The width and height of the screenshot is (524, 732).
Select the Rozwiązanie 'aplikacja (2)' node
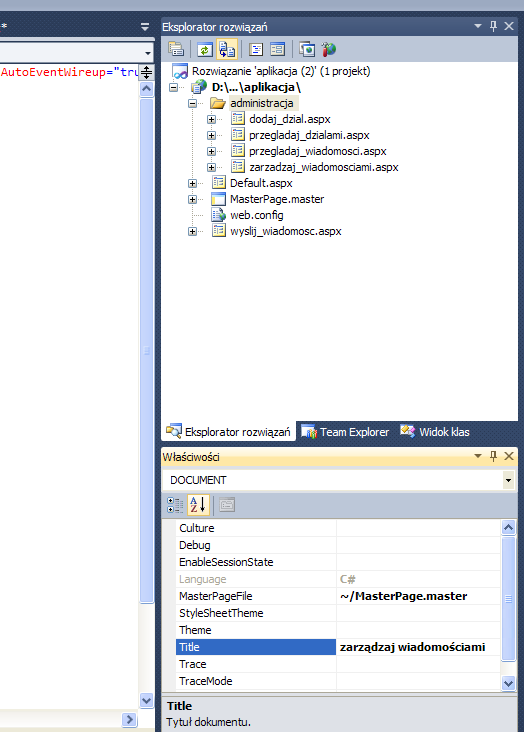(281, 71)
